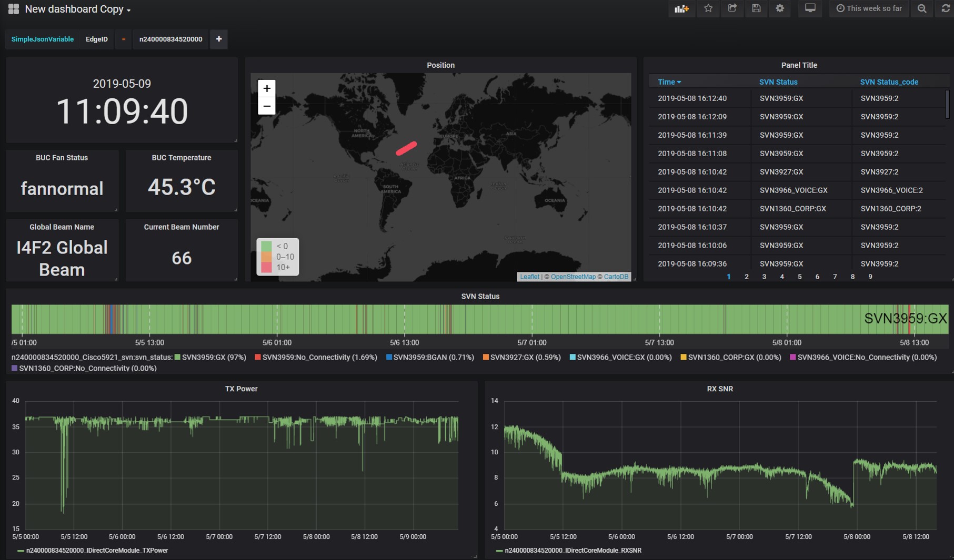Click the Add panel chart icon
954x560 pixels.
[682, 8]
